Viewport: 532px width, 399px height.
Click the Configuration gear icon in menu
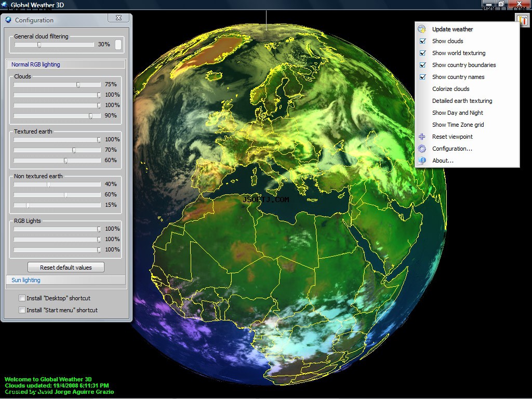(x=422, y=149)
